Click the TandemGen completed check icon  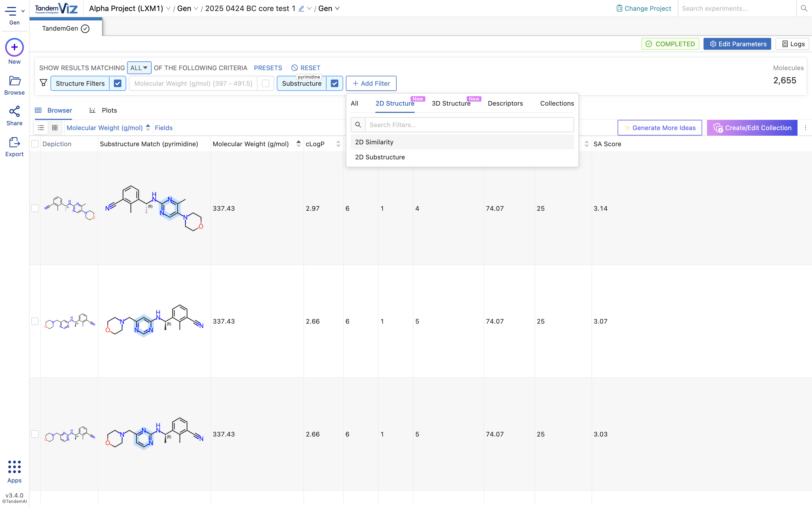[85, 28]
